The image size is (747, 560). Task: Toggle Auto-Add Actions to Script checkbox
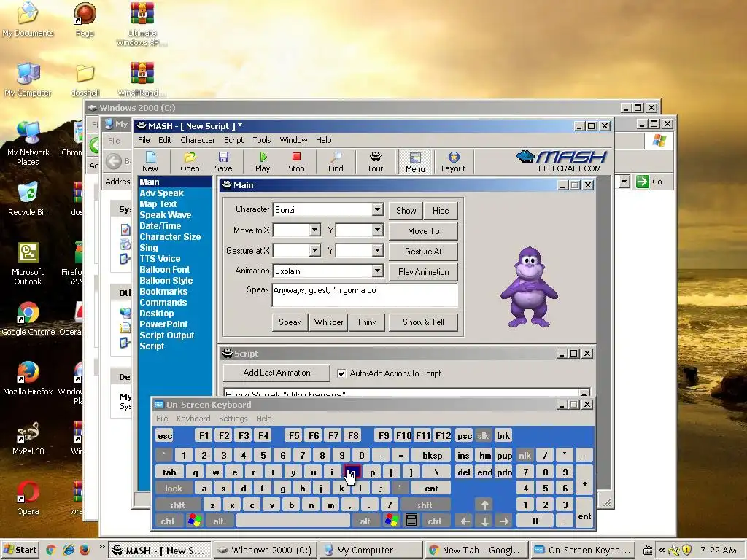tap(341, 373)
